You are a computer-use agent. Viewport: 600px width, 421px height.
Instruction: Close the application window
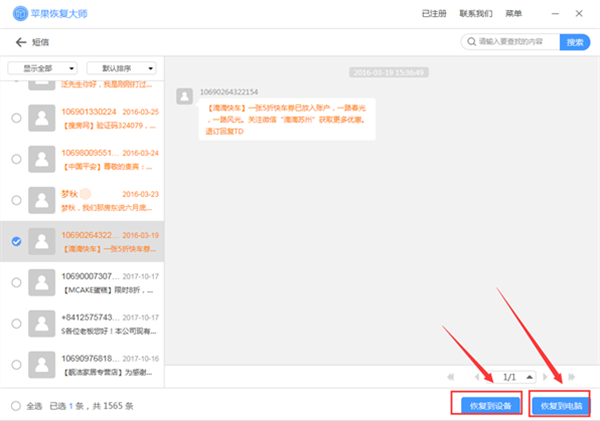(579, 14)
